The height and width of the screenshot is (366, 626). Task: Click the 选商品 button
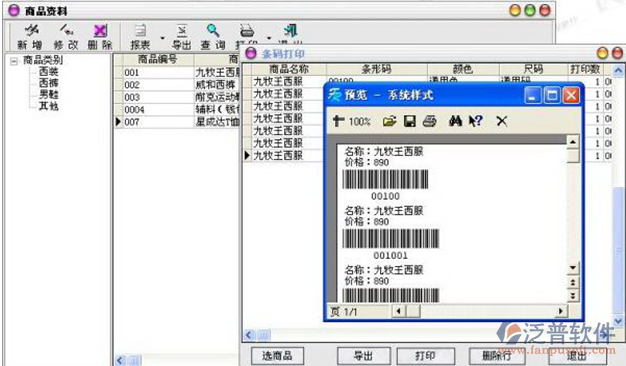[x=277, y=356]
